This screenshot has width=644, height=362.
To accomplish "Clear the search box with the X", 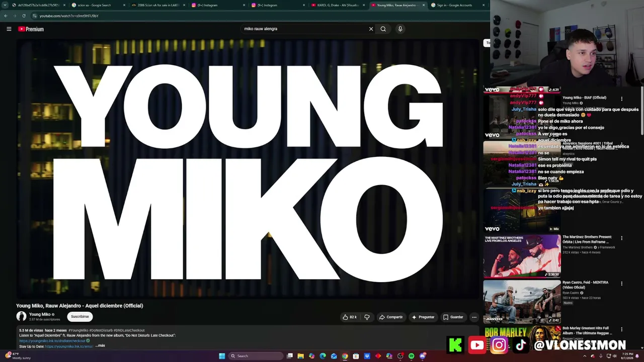I will (371, 29).
